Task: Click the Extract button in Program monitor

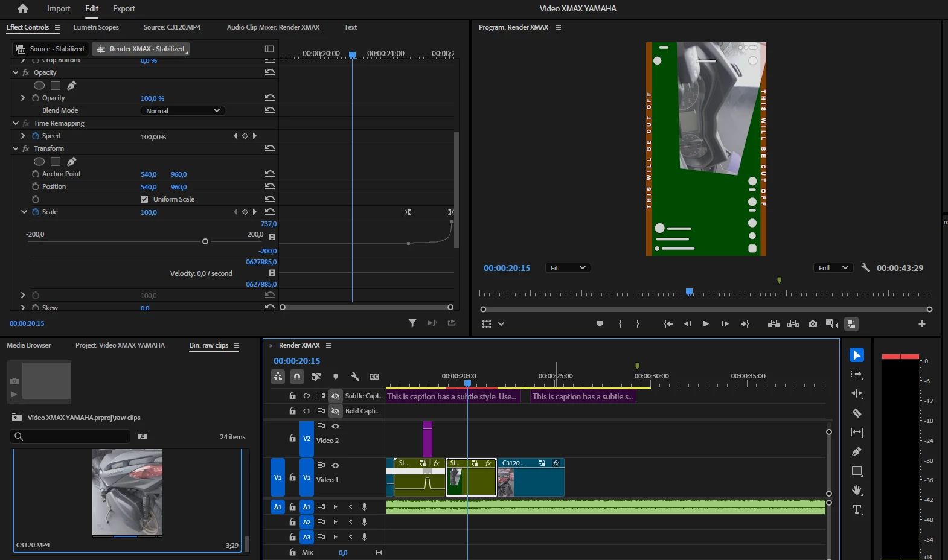Action: click(x=793, y=324)
